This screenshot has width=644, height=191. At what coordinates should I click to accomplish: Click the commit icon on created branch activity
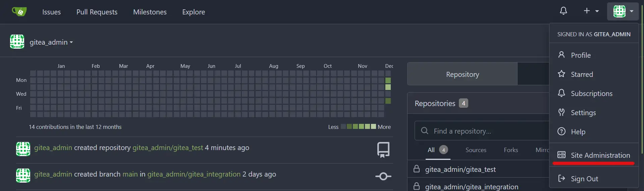(x=383, y=176)
